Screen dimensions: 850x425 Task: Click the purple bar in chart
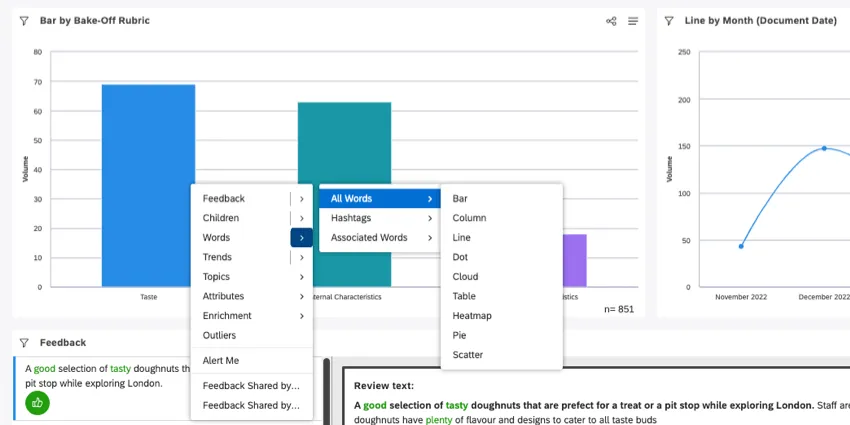(575, 260)
